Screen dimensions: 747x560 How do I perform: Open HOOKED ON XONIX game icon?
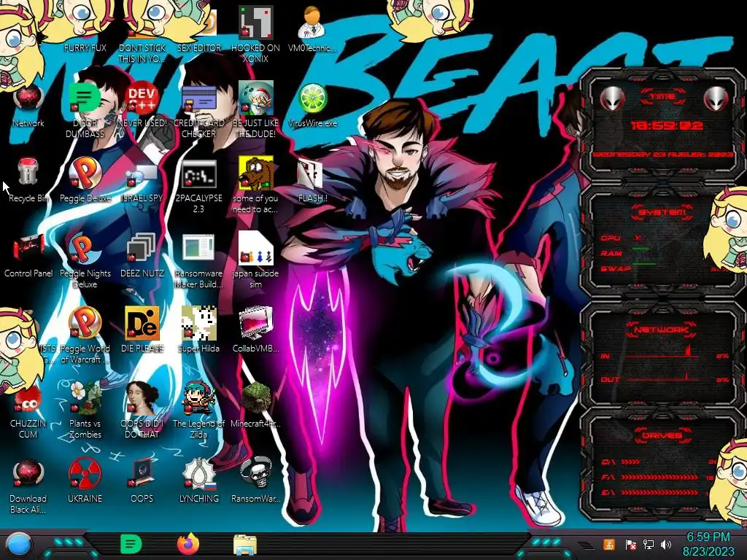pyautogui.click(x=256, y=34)
